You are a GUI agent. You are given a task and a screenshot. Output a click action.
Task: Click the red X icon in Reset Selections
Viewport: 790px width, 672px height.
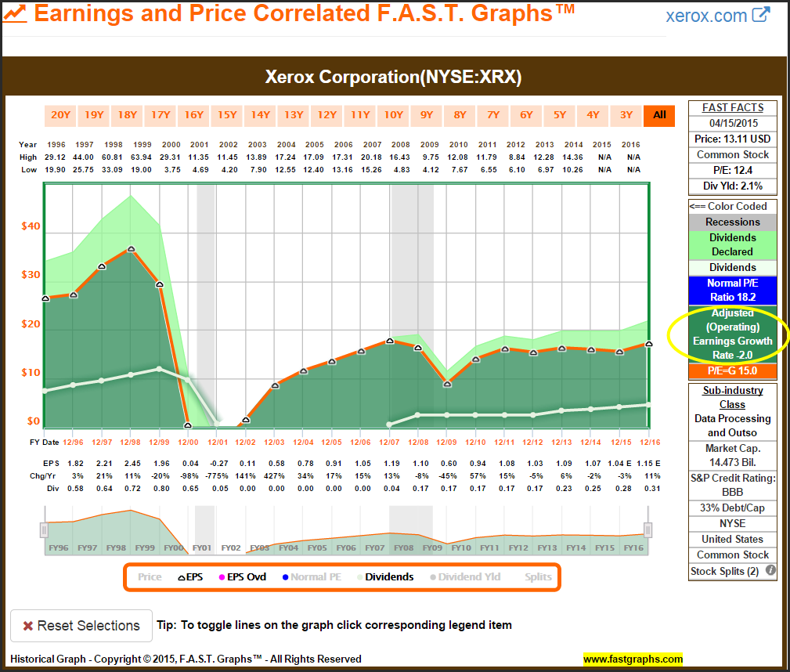27,626
